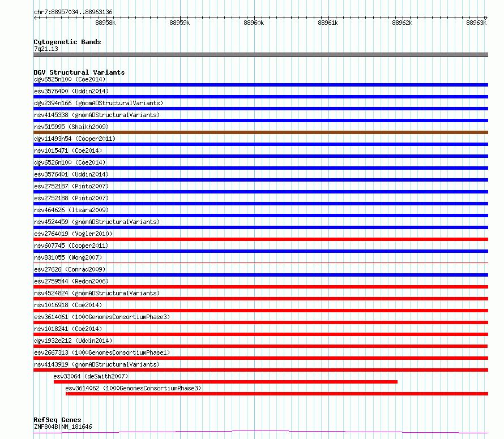Screen dimensions: 504x439
Task: Select esv27626 (Conrad2009) variant label
Action: [x=70, y=269]
